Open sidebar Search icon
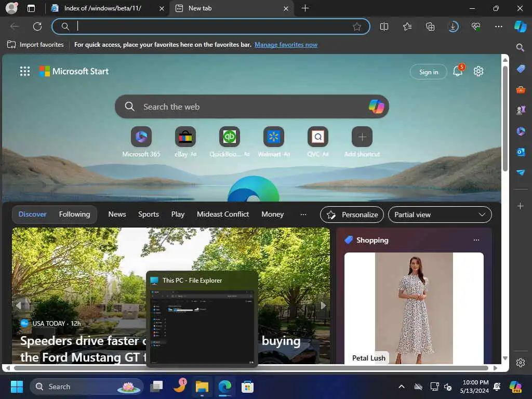 click(520, 47)
